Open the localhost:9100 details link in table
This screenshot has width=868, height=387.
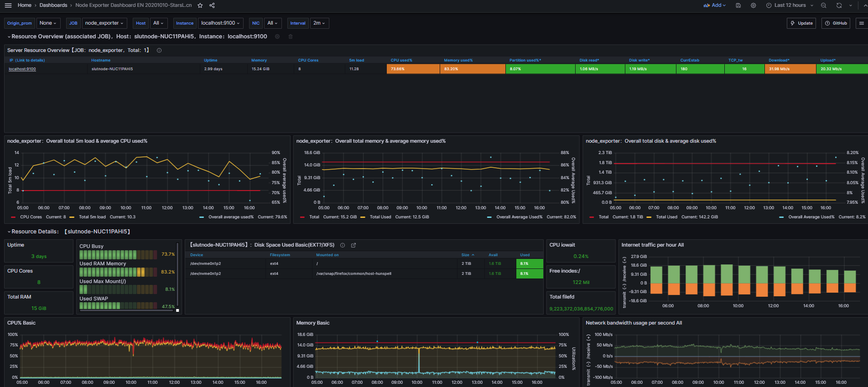click(x=22, y=69)
